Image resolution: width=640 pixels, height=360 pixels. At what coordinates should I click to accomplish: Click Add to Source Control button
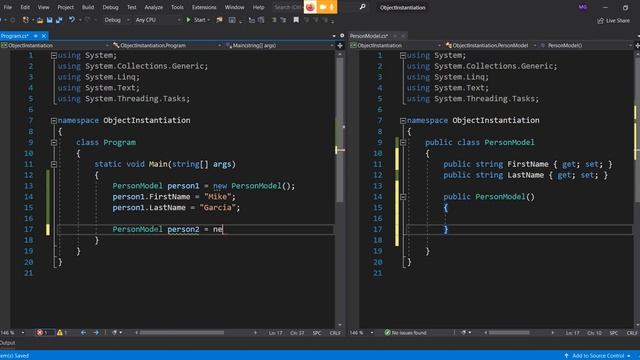pos(598,356)
